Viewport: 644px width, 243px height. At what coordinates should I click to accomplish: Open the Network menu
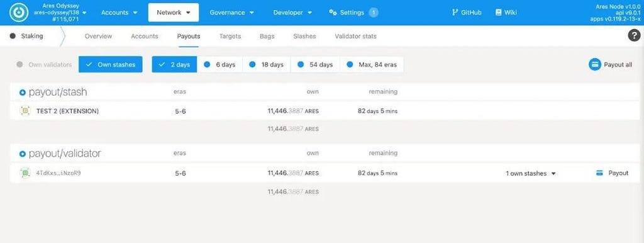[174, 13]
